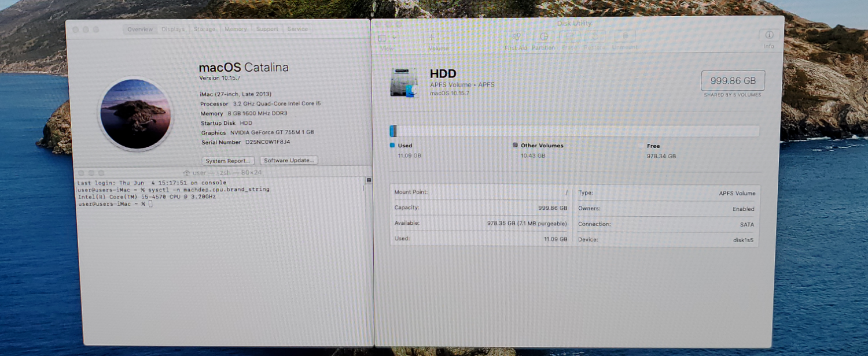
Task: Click the Restore icon in Disk Utility
Action: 595,37
